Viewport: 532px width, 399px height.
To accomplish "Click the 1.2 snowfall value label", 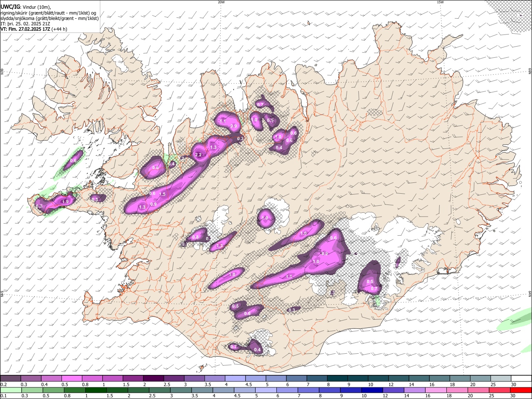I will (x=220, y=246).
